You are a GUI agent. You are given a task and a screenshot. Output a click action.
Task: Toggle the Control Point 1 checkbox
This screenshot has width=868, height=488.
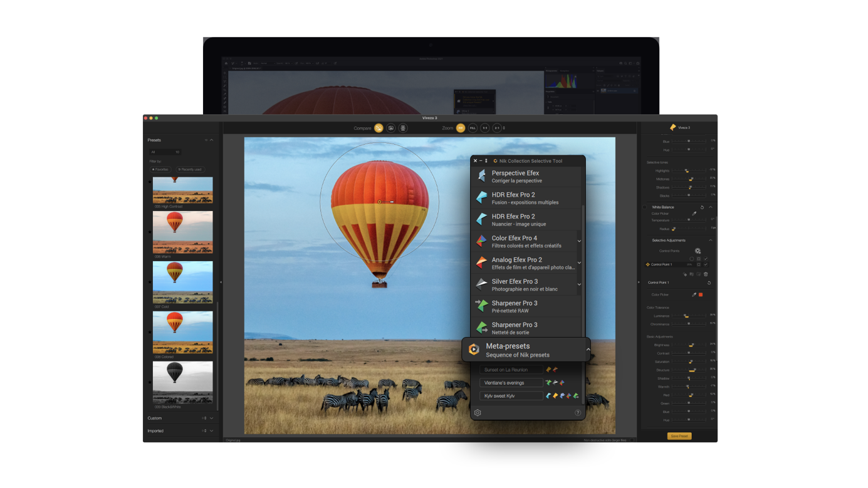[706, 264]
